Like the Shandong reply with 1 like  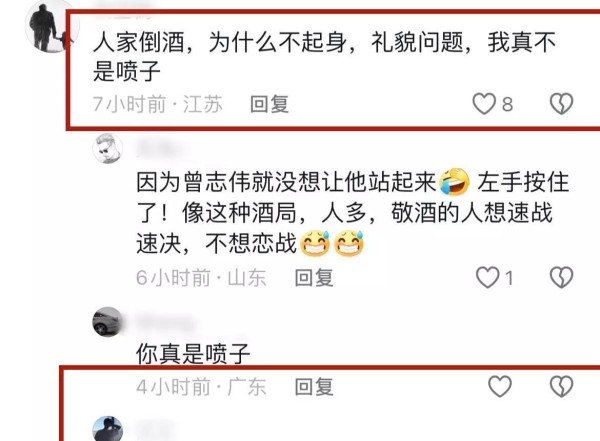[x=488, y=277]
